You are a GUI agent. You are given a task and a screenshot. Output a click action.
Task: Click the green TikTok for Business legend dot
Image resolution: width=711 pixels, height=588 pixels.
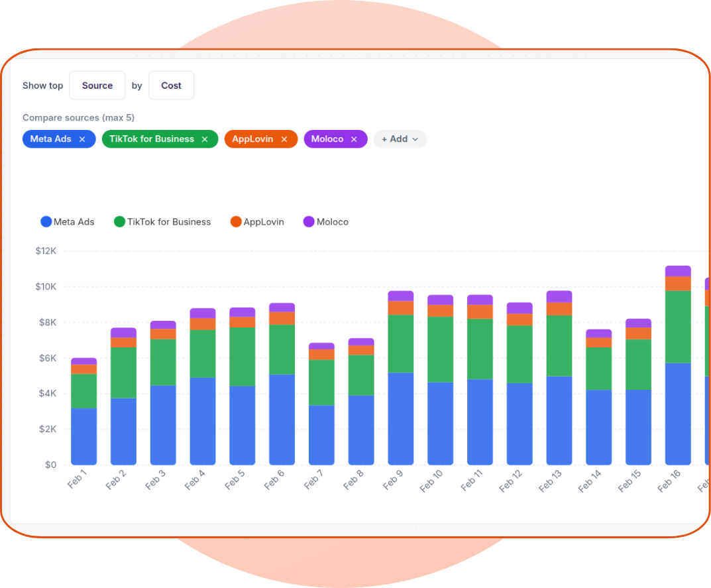[119, 221]
